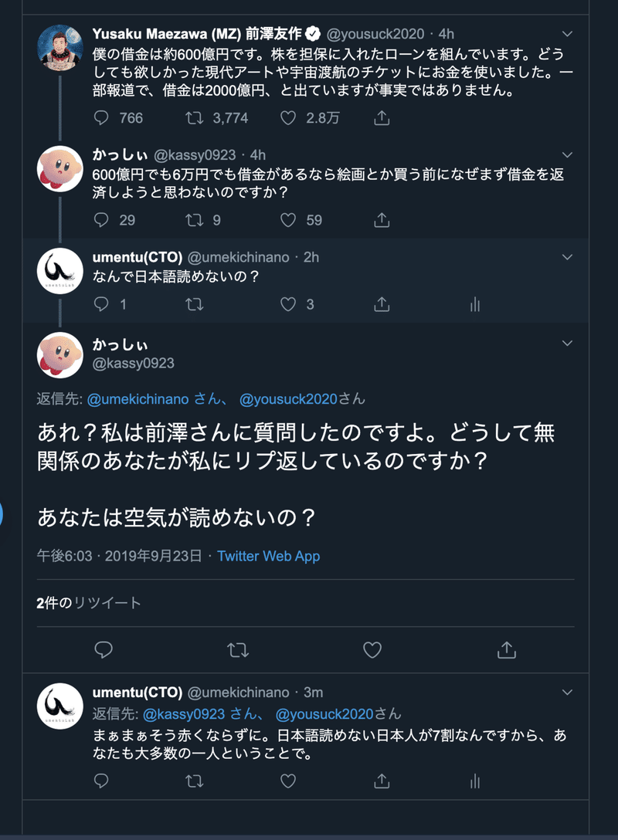View analytics icon on umentu's 2h tweet

click(475, 305)
